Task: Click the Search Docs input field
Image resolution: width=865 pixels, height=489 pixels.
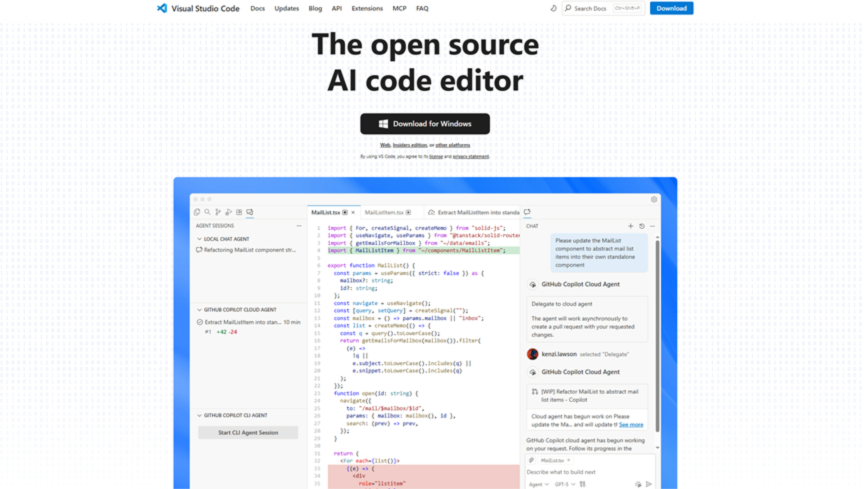Action: pyautogui.click(x=603, y=8)
